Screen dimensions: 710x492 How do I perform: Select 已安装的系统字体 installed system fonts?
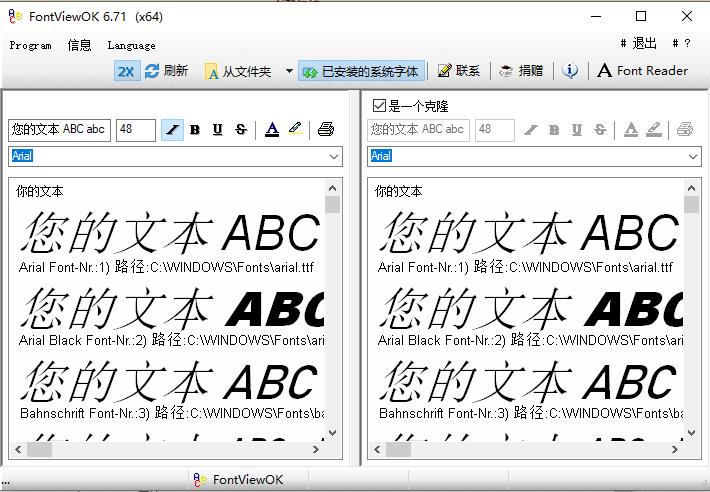click(362, 71)
